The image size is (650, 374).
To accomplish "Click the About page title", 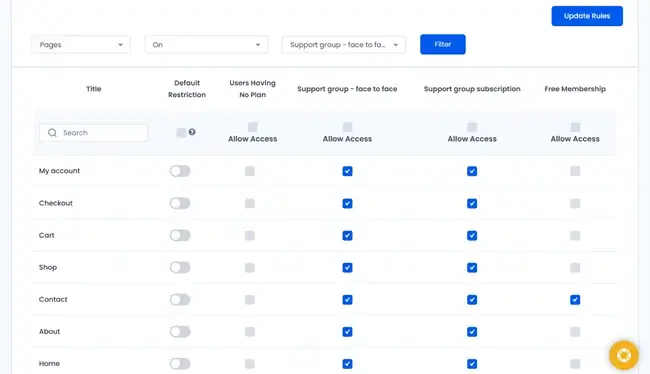I will pyautogui.click(x=49, y=331).
